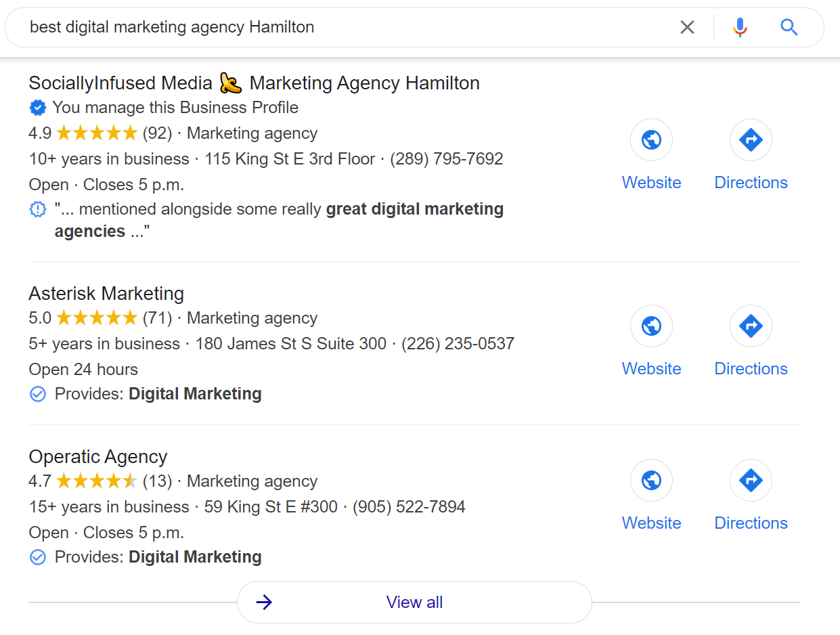The image size is (840, 635).
Task: Click the arrow icon in View all button
Action: (x=265, y=603)
